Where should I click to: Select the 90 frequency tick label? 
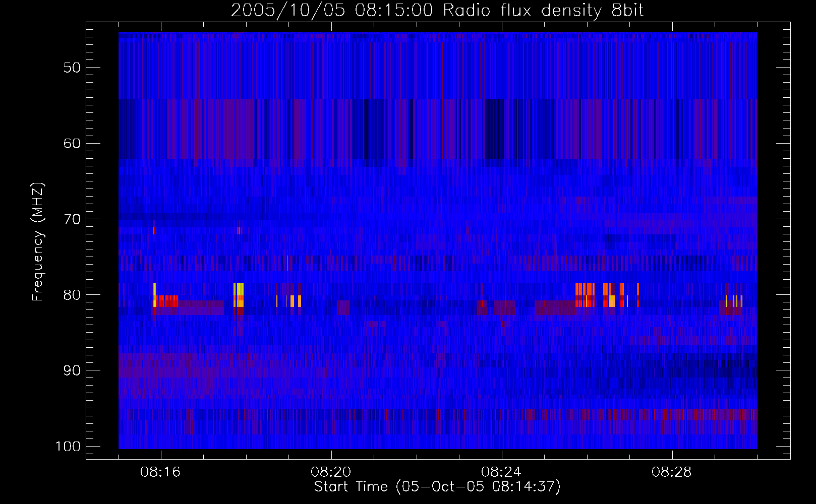tap(72, 370)
